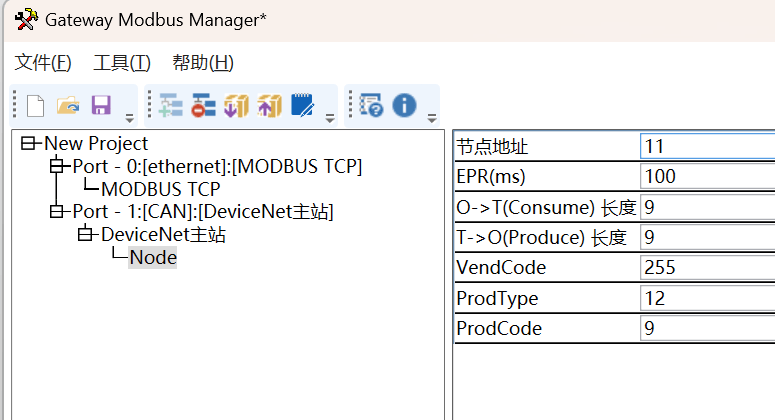The height and width of the screenshot is (420, 775).
Task: Select Port - 0:[ethernet]:[MODBUS TCP] item
Action: click(217, 167)
